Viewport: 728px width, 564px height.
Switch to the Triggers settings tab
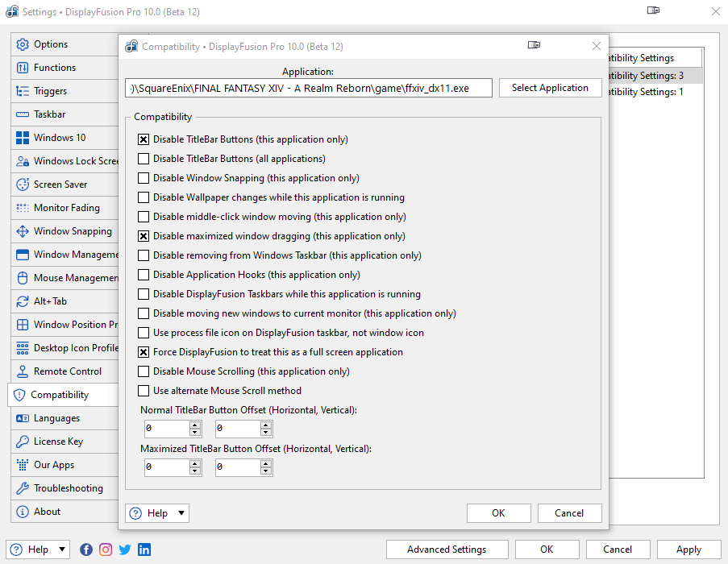point(50,91)
